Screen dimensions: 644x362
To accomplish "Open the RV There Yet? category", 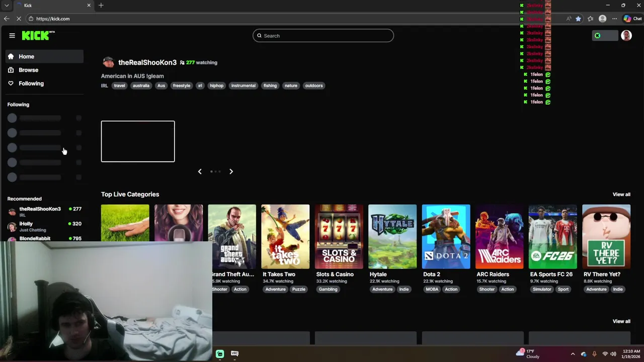I will point(606,237).
